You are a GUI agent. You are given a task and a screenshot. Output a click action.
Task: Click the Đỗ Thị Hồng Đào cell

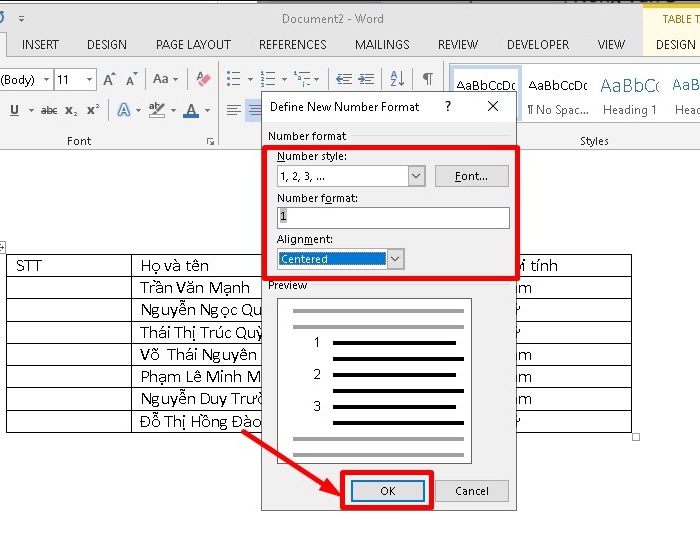[x=196, y=422]
